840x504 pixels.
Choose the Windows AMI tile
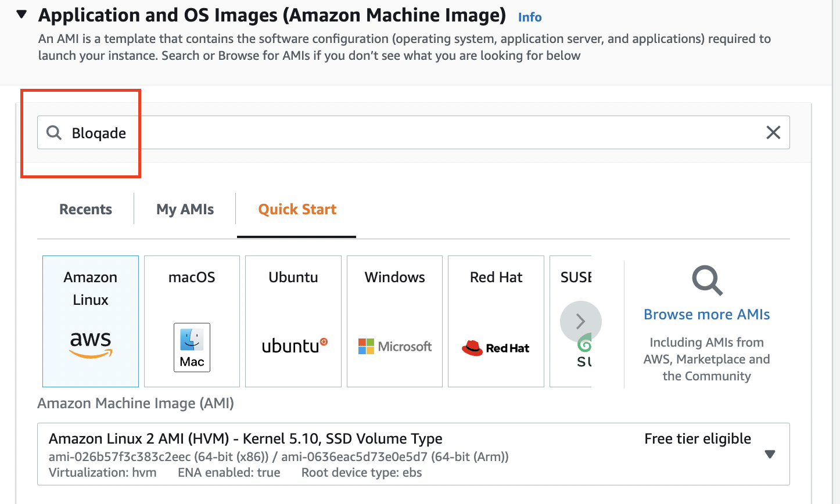click(394, 321)
